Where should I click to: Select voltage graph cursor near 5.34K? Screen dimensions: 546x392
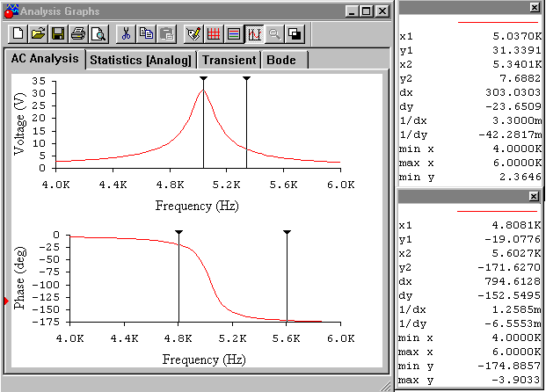[x=246, y=79]
